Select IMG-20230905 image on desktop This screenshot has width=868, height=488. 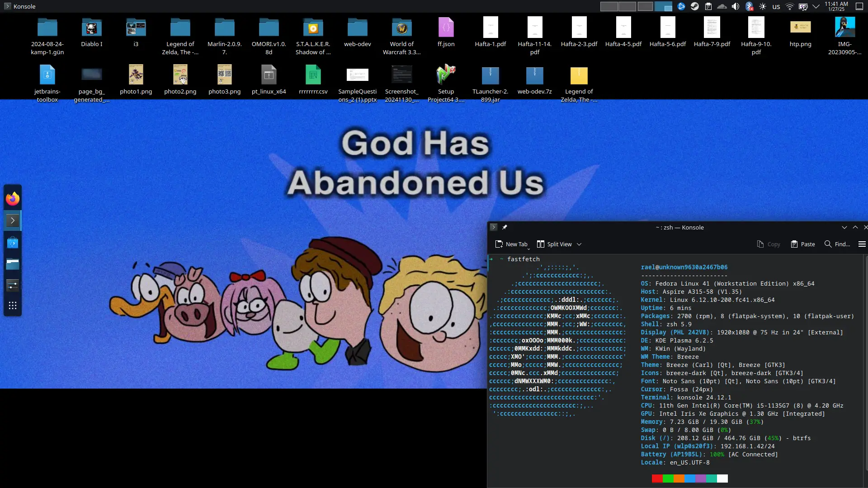click(845, 36)
